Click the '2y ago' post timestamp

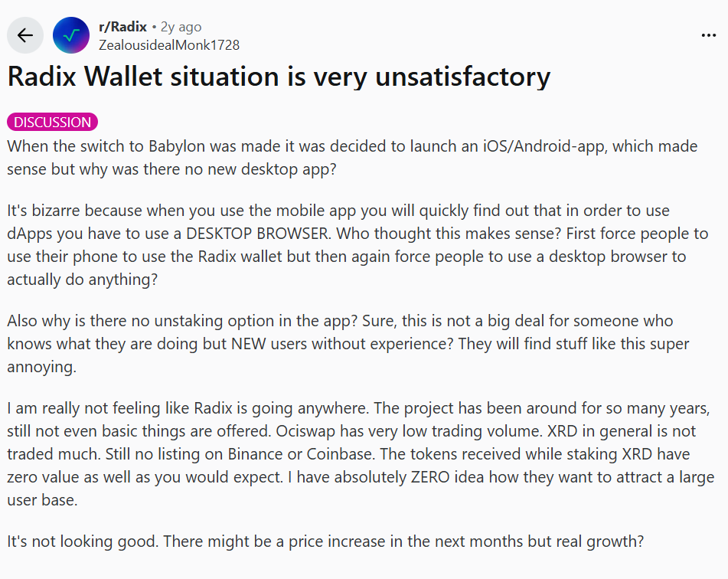[181, 27]
